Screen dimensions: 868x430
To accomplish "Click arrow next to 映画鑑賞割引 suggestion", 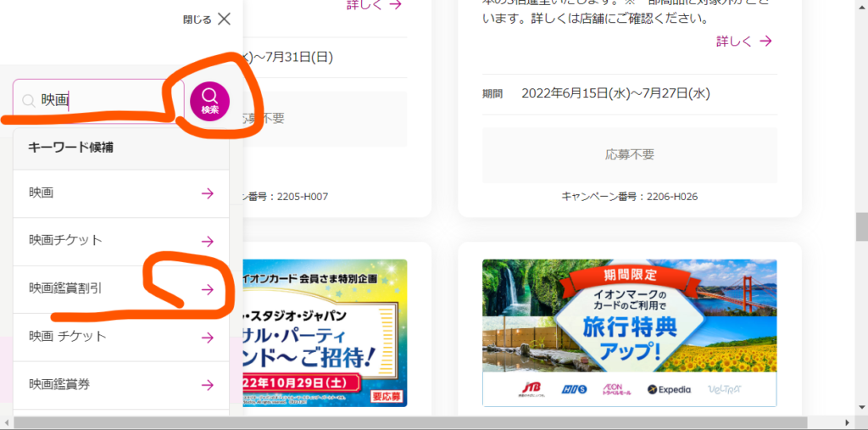I will coord(207,290).
